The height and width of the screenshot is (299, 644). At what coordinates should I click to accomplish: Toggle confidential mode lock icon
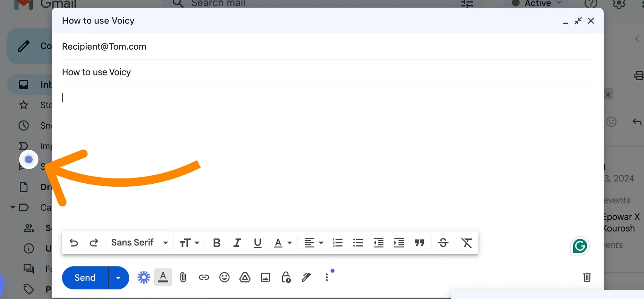pos(286,277)
